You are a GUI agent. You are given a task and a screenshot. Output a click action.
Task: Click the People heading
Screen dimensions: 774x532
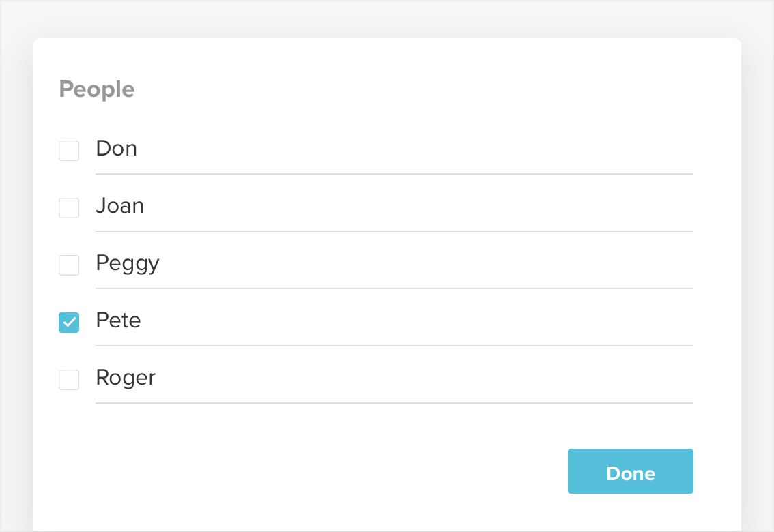coord(96,89)
